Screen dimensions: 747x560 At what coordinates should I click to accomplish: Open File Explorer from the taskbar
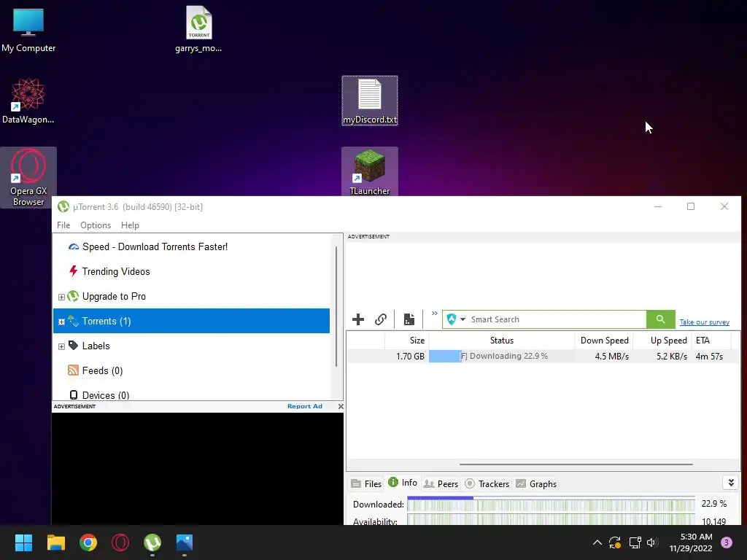point(55,542)
